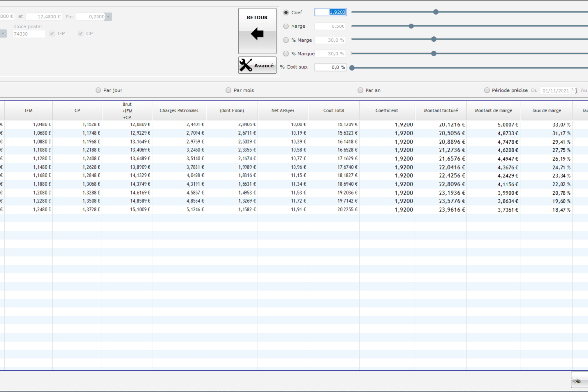This screenshot has width=588, height=392.
Task: Toggle the IFM checkbox
Action: click(53, 34)
